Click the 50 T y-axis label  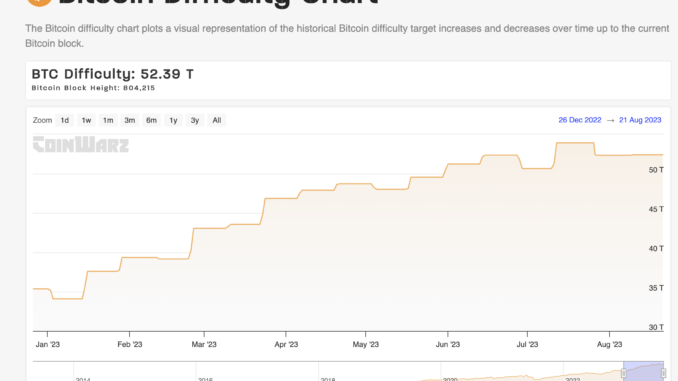click(656, 170)
